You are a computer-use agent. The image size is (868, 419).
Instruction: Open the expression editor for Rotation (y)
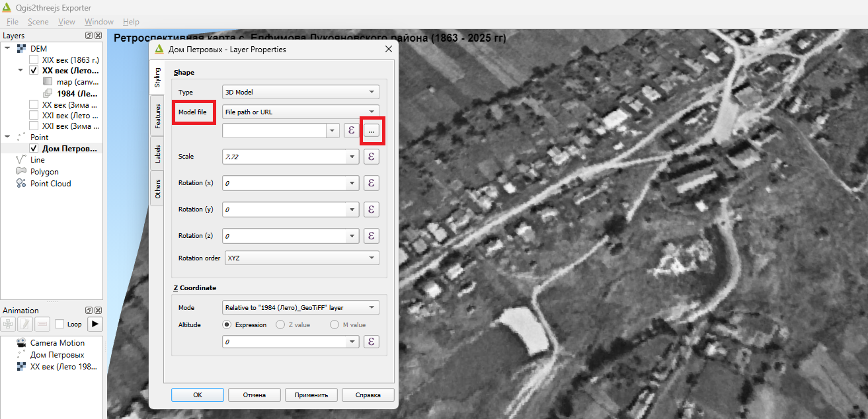(x=372, y=209)
